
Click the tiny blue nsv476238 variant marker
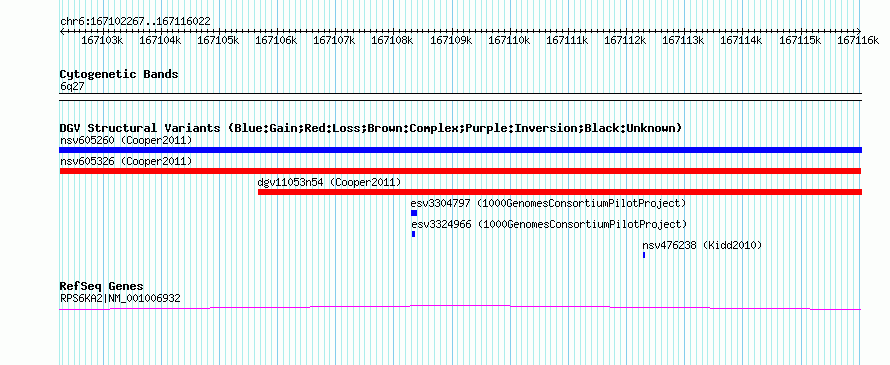tap(644, 255)
